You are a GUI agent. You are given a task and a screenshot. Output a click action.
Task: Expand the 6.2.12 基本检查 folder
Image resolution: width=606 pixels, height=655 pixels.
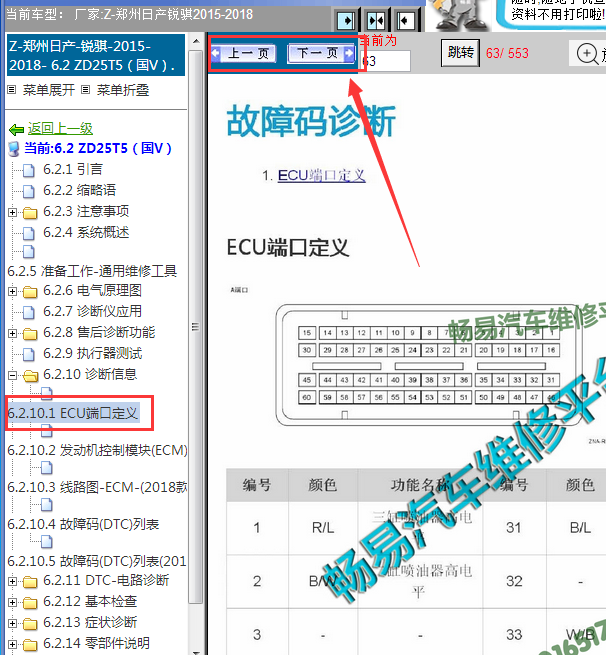coord(13,602)
